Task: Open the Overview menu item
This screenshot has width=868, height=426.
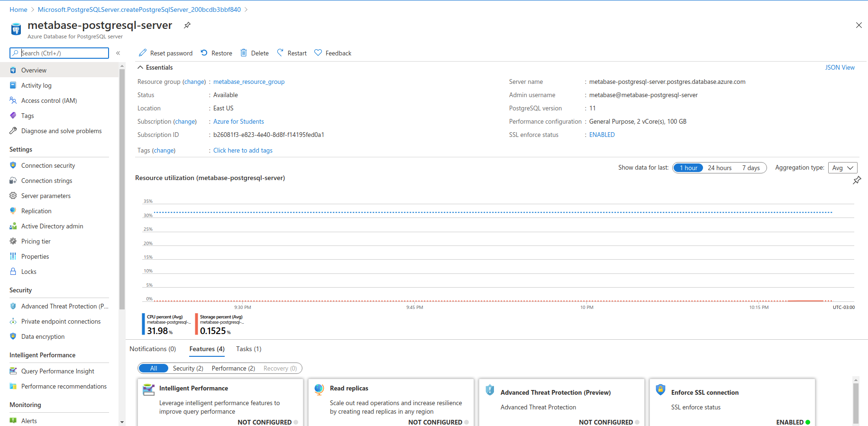Action: point(59,70)
